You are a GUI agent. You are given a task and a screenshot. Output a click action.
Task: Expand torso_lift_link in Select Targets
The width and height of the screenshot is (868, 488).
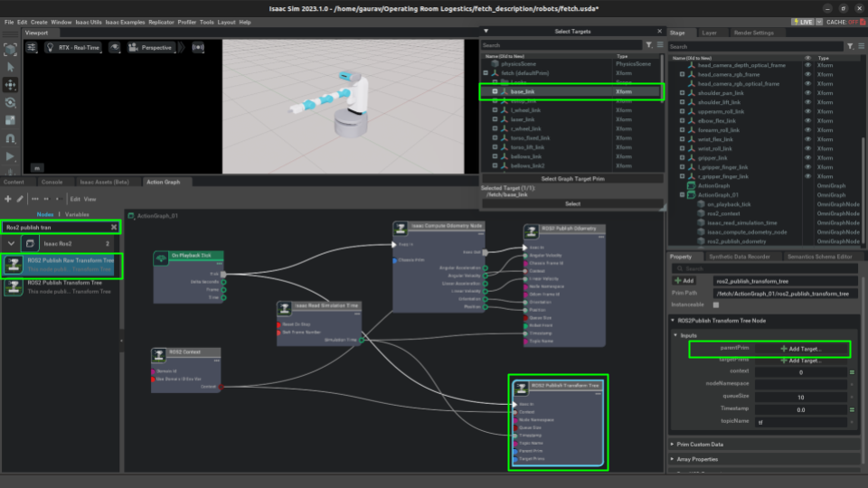495,147
